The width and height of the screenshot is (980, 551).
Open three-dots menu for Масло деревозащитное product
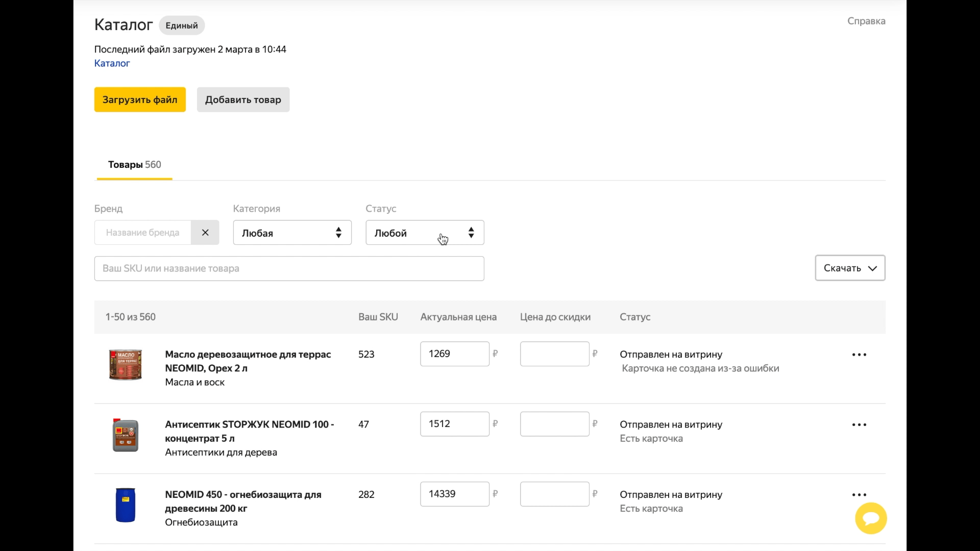pos(859,355)
